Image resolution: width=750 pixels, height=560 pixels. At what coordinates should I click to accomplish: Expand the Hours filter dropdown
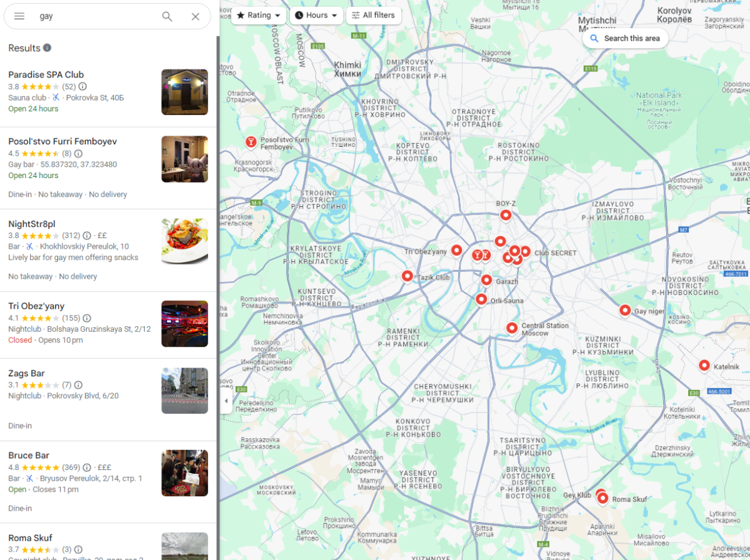pyautogui.click(x=316, y=16)
